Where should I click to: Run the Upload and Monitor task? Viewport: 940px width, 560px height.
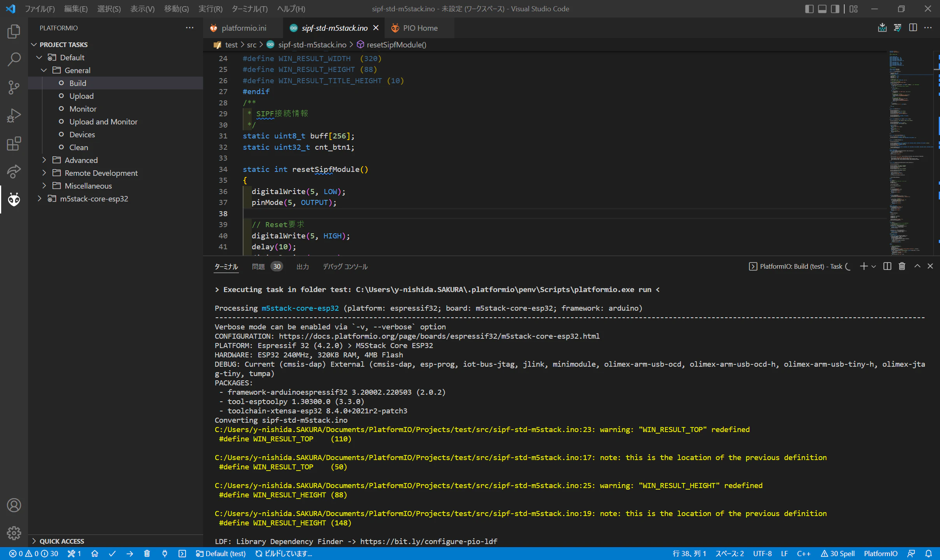(x=103, y=122)
